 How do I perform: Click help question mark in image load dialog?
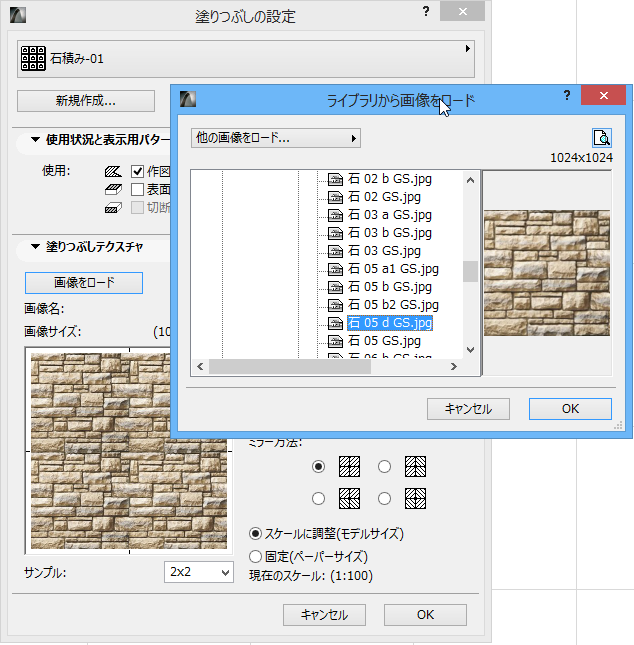point(567,95)
